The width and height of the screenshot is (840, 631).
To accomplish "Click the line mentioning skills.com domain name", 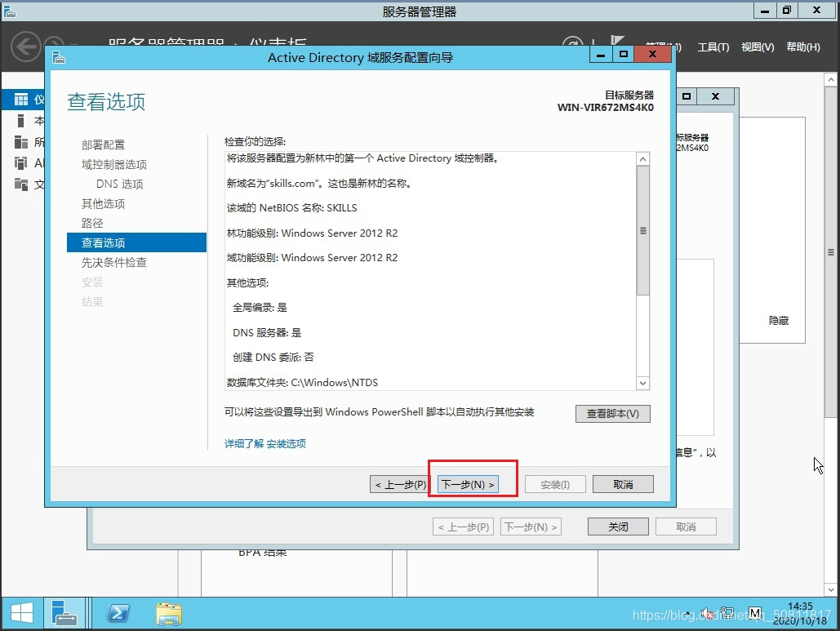I will [318, 183].
